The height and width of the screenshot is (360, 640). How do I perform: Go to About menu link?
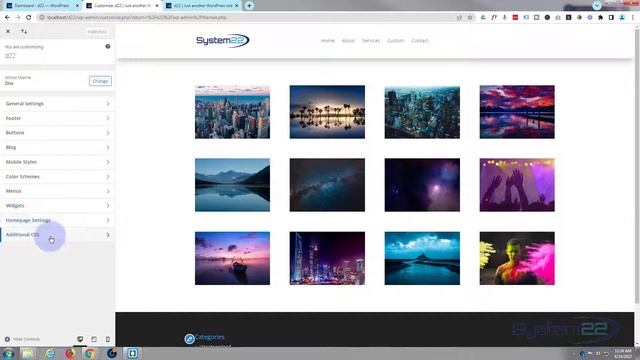[x=348, y=41]
